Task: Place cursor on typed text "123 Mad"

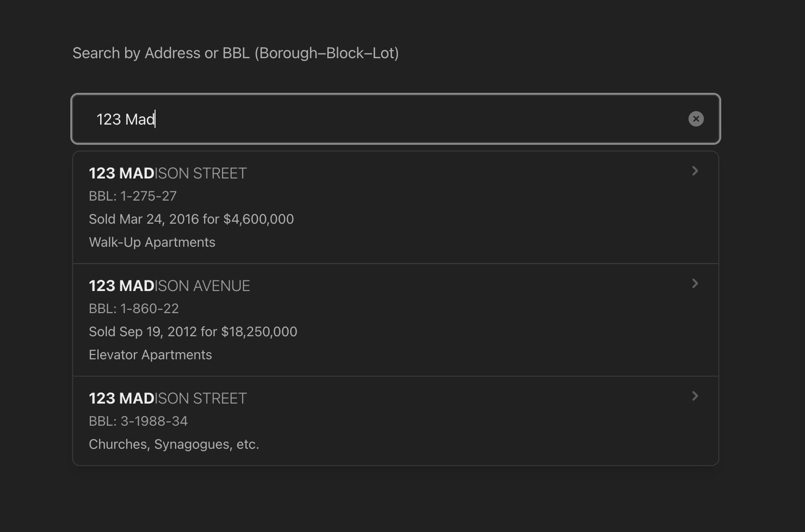Action: pos(125,119)
